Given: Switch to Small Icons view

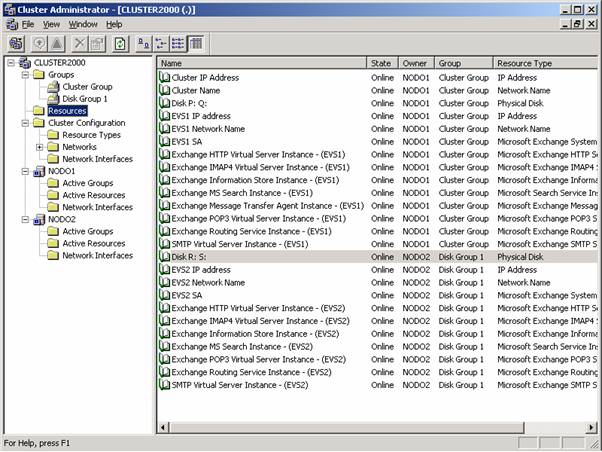Looking at the screenshot, I should coord(161,43).
